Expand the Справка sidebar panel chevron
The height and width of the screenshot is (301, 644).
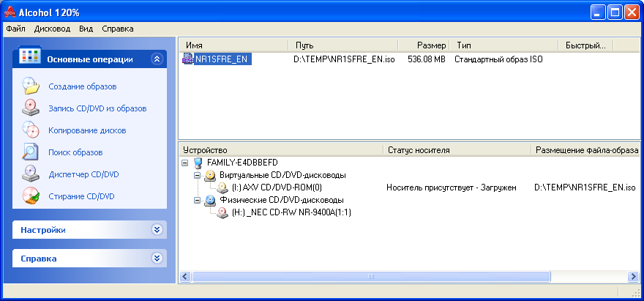tap(157, 259)
